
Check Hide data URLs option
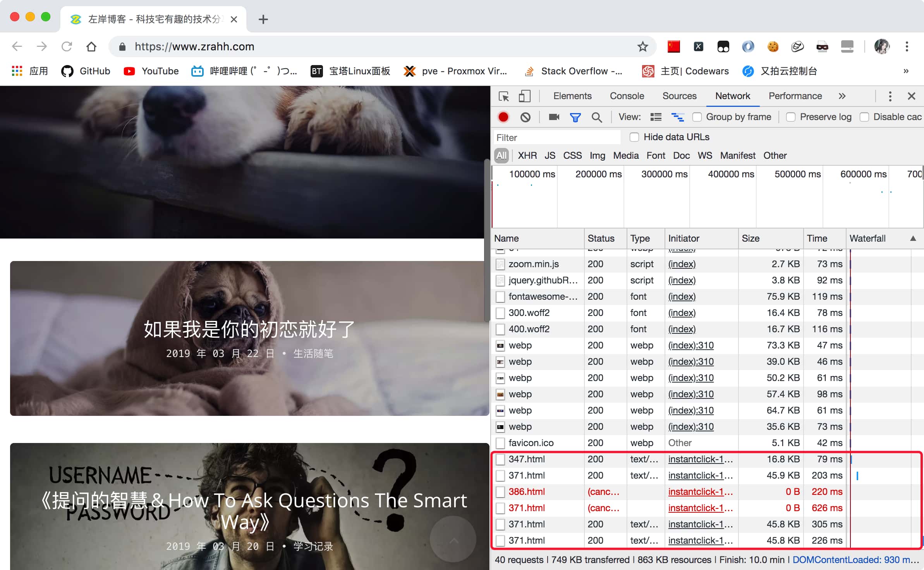pyautogui.click(x=634, y=137)
